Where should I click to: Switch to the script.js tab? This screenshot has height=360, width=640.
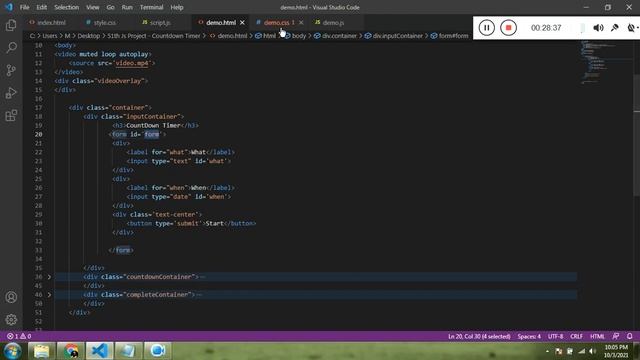tap(160, 22)
